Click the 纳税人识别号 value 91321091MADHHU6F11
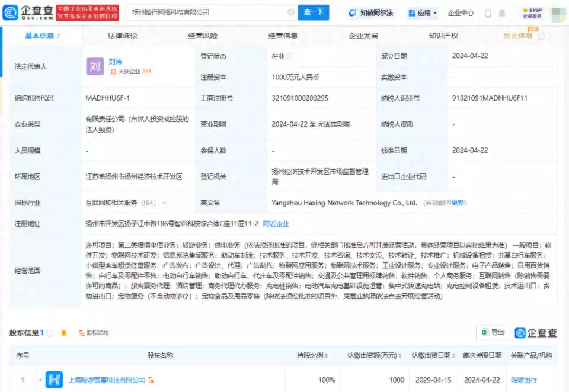569x392 pixels. coord(490,98)
